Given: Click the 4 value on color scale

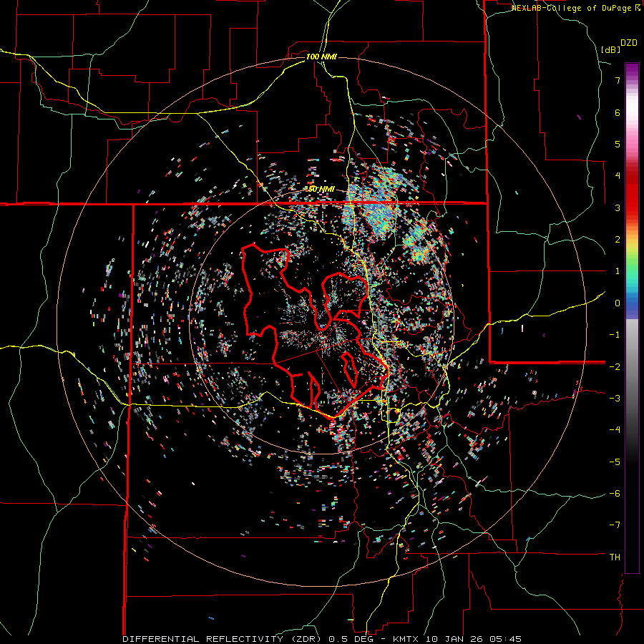Looking at the screenshot, I should (x=618, y=176).
